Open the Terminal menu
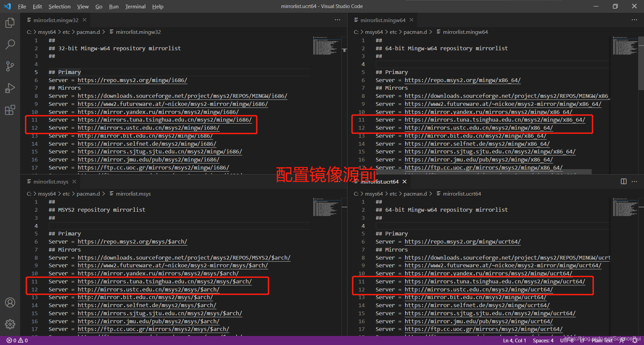The width and height of the screenshot is (644, 345). (x=135, y=6)
